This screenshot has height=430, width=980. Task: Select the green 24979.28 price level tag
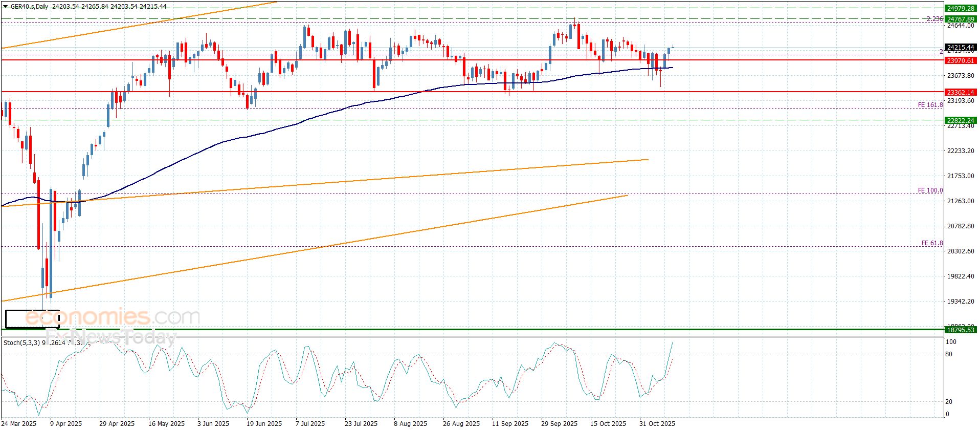click(x=960, y=8)
